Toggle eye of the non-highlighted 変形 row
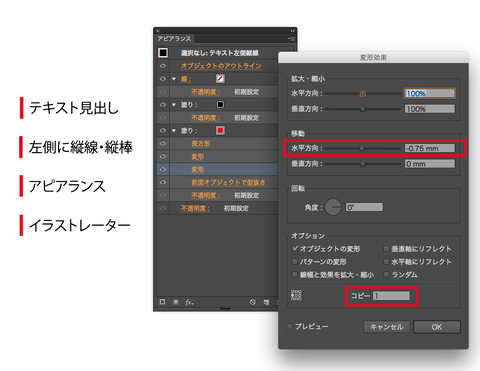 163,156
